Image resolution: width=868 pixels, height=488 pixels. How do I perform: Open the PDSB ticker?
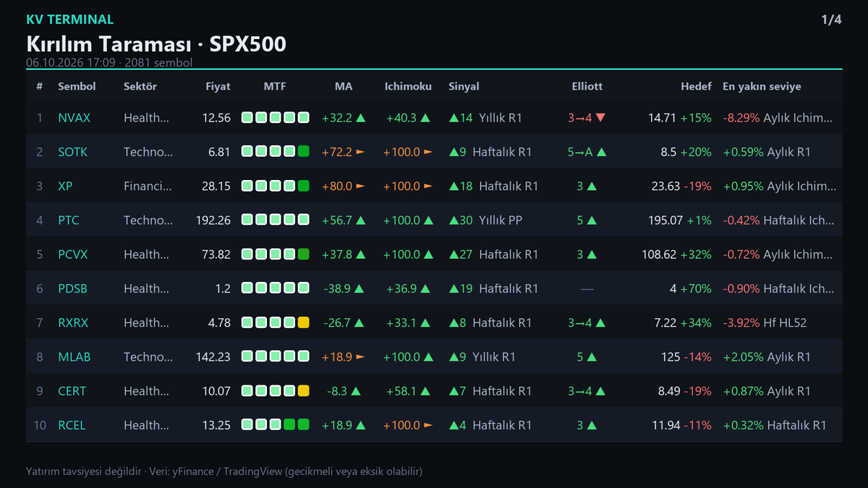pos(73,288)
